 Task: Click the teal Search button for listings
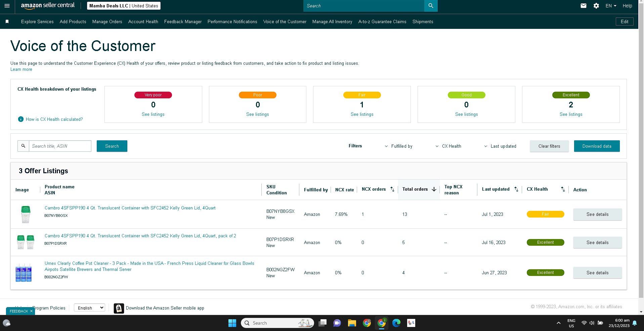112,146
